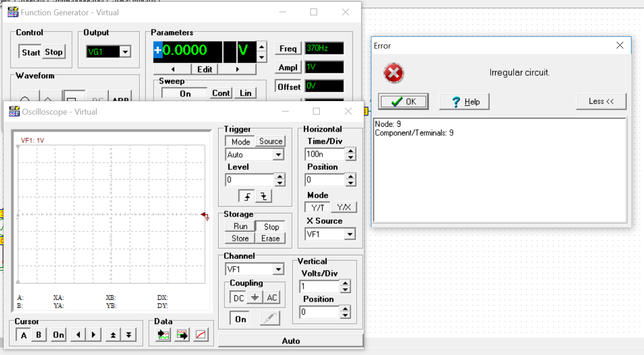The image size is (644, 355).
Task: Click Edit button under Parameters
Action: (x=205, y=69)
